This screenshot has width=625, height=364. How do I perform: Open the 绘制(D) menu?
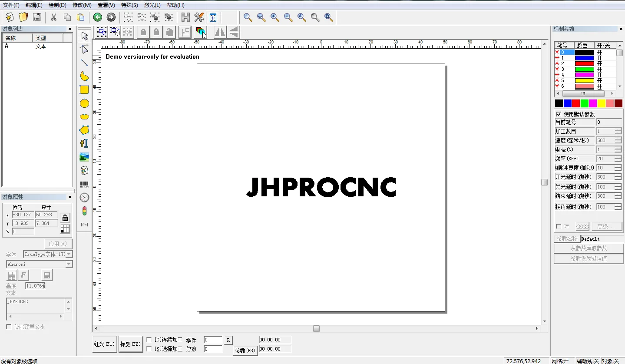point(57,5)
